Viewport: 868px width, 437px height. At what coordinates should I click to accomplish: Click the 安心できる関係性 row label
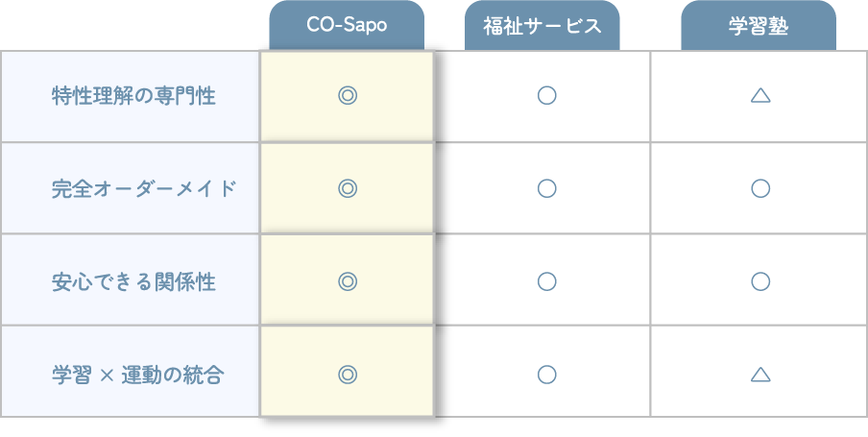133,281
